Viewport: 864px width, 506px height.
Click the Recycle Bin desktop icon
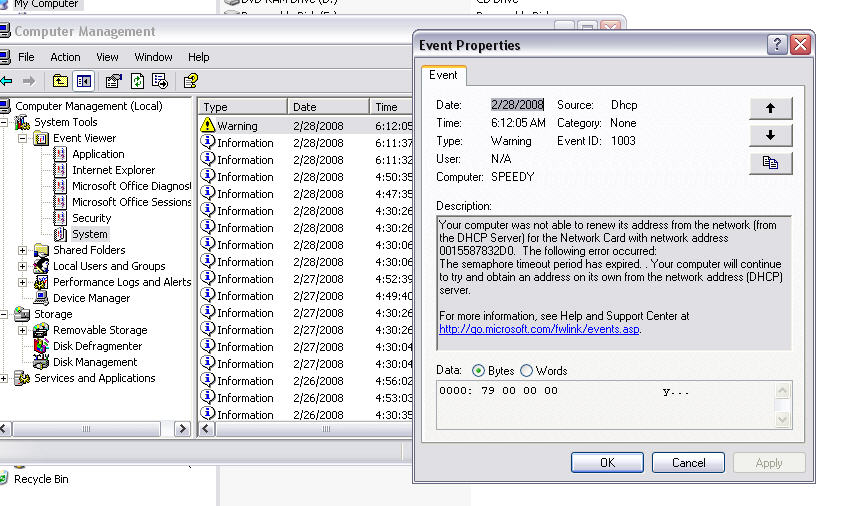34,479
